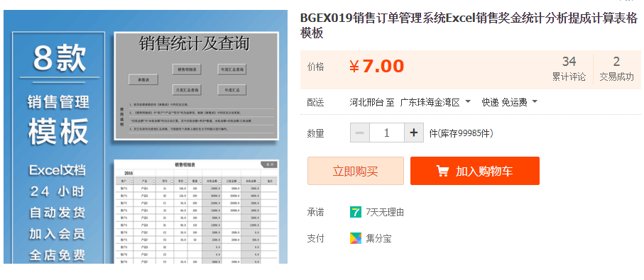Click the 立即购买 button
This screenshot has height=280, width=644.
355,171
